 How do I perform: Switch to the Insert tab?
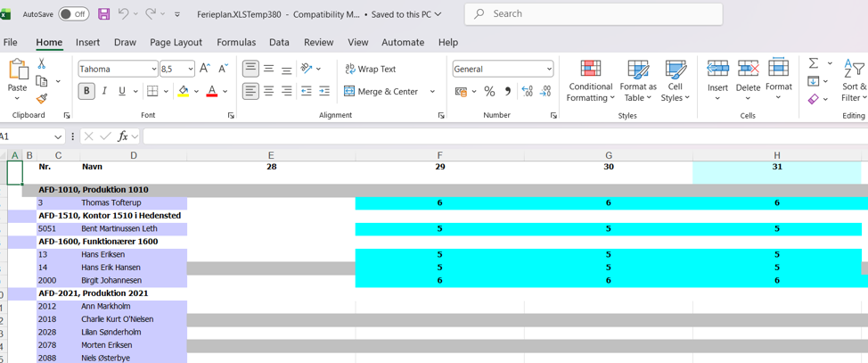coord(88,42)
